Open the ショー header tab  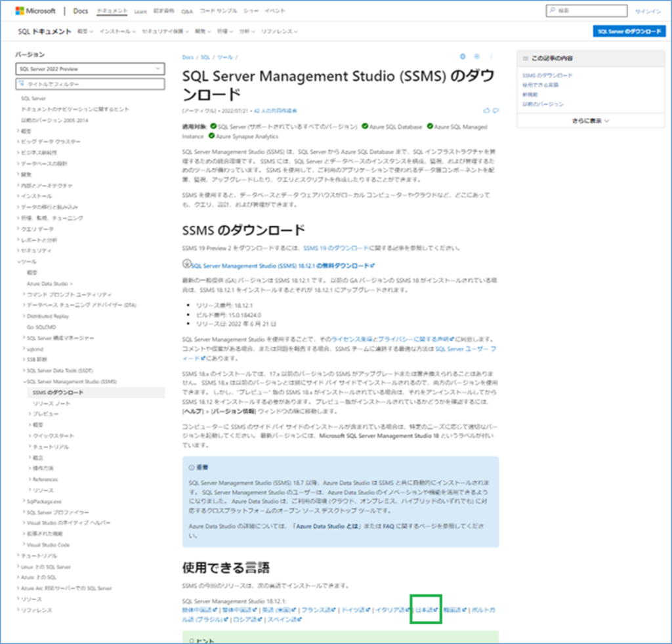(251, 11)
